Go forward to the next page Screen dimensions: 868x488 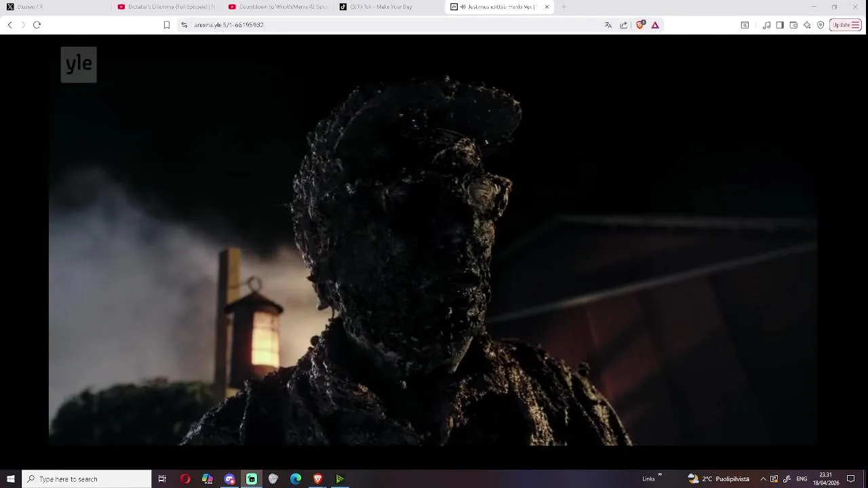(23, 25)
